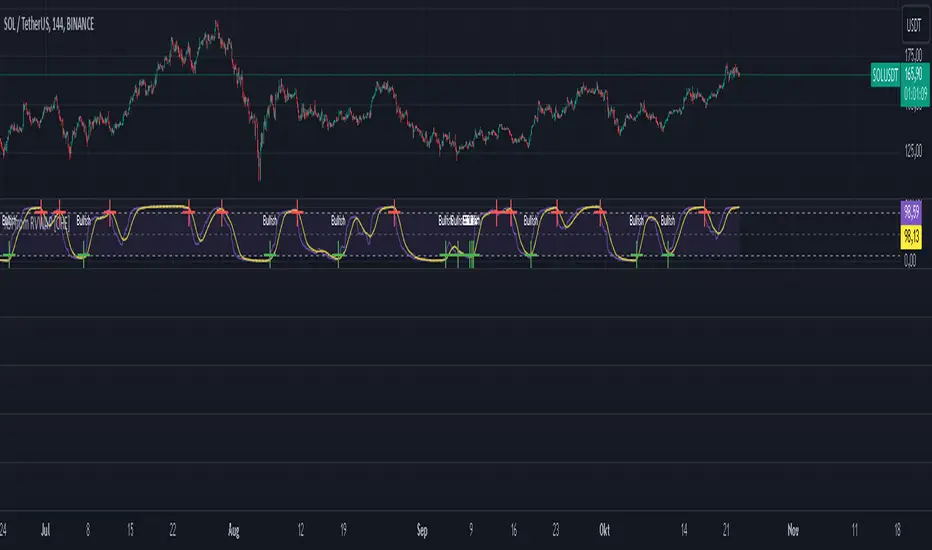Click the 125,00 price scale label
The height and width of the screenshot is (550, 932).
coord(914,150)
